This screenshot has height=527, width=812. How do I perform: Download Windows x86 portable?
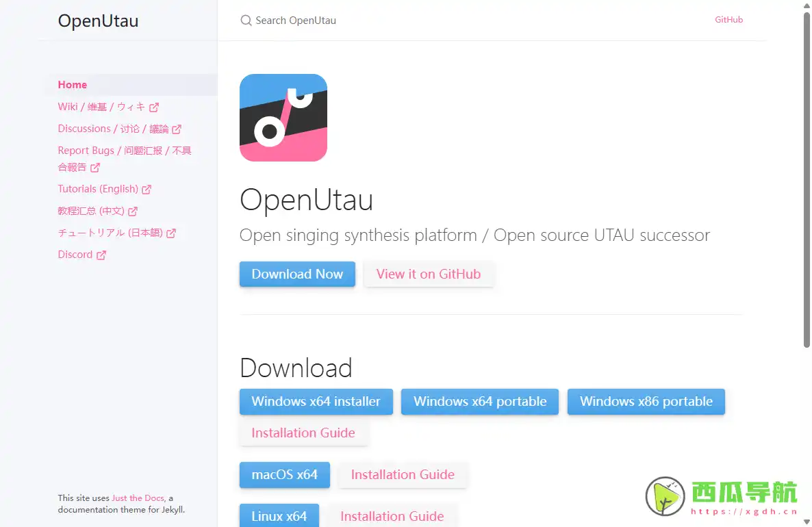coord(646,401)
